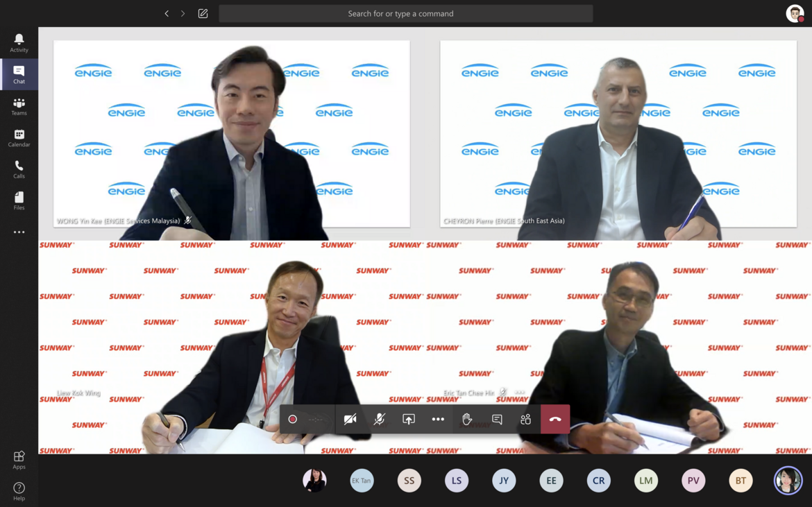This screenshot has width=812, height=507.
Task: Switch to the Chat tab
Action: [19, 75]
